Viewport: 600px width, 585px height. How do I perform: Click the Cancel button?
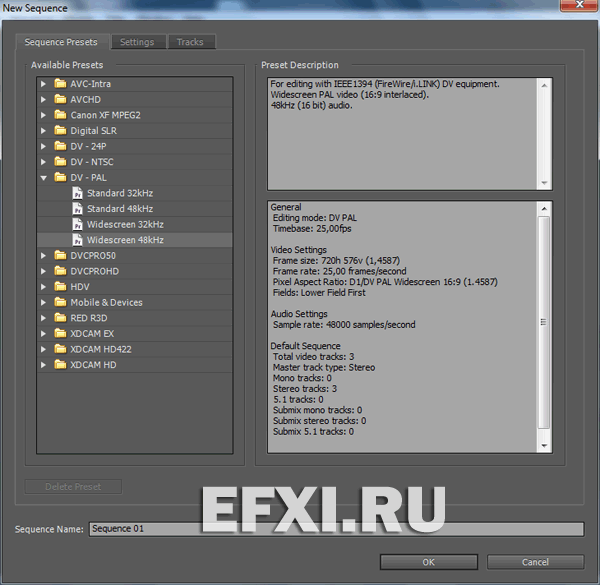click(x=535, y=562)
